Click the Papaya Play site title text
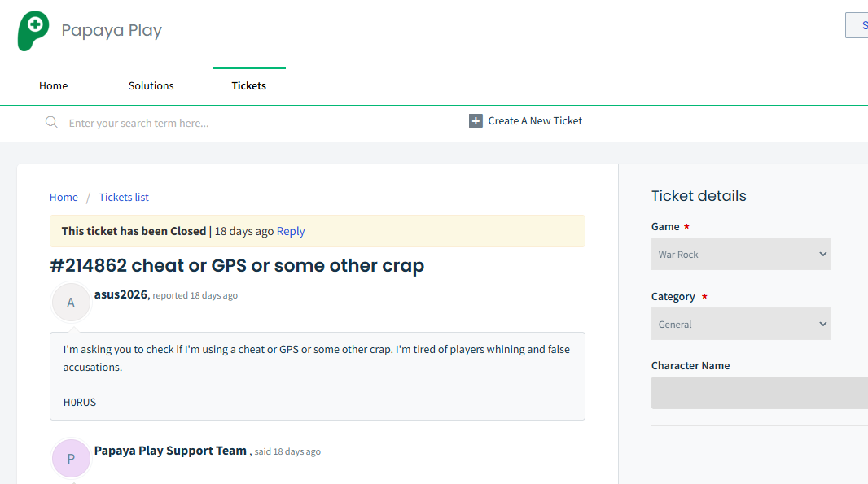Screen dimensions: 868x484 point(112,30)
